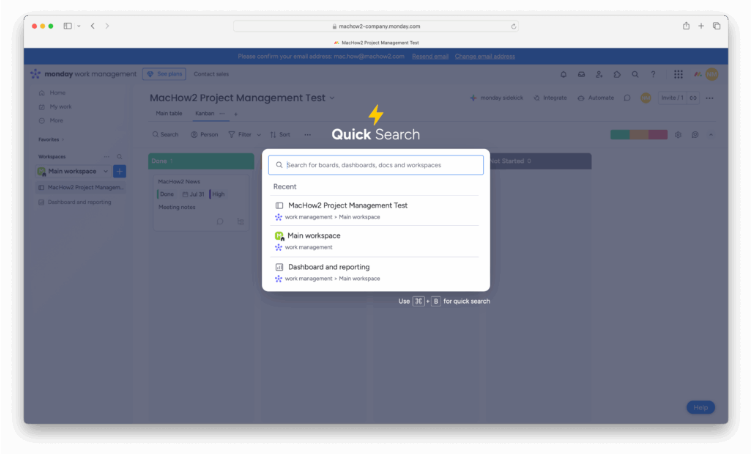751x454 pixels.
Task: Click the feedback icon next to gear
Action: [695, 135]
